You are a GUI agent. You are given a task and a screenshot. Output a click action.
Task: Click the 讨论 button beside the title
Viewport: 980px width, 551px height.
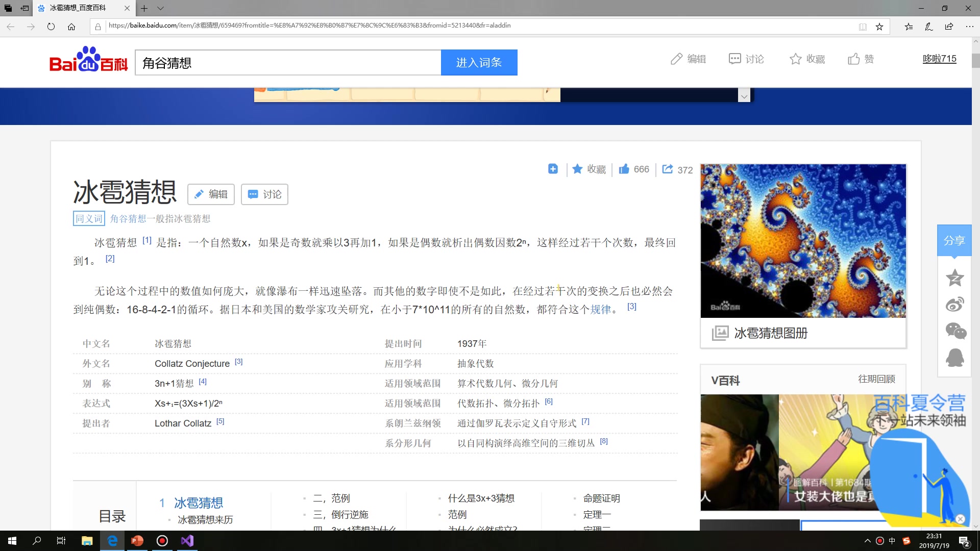click(x=264, y=194)
